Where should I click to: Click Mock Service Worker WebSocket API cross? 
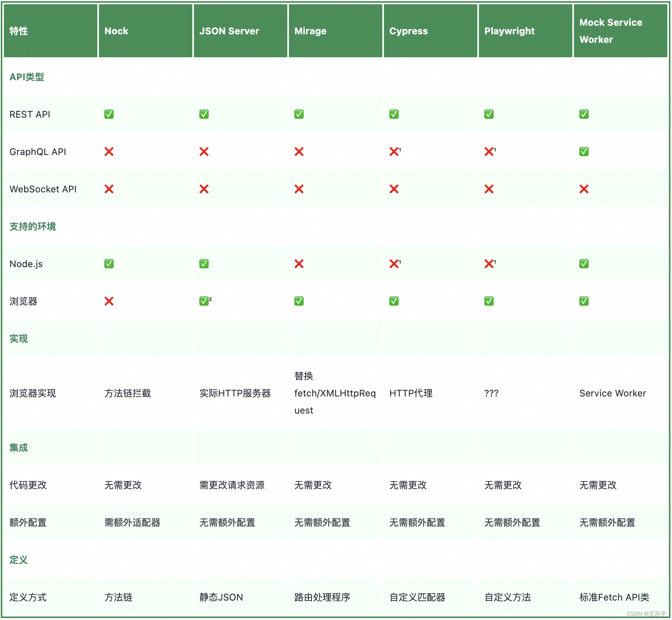click(x=584, y=189)
